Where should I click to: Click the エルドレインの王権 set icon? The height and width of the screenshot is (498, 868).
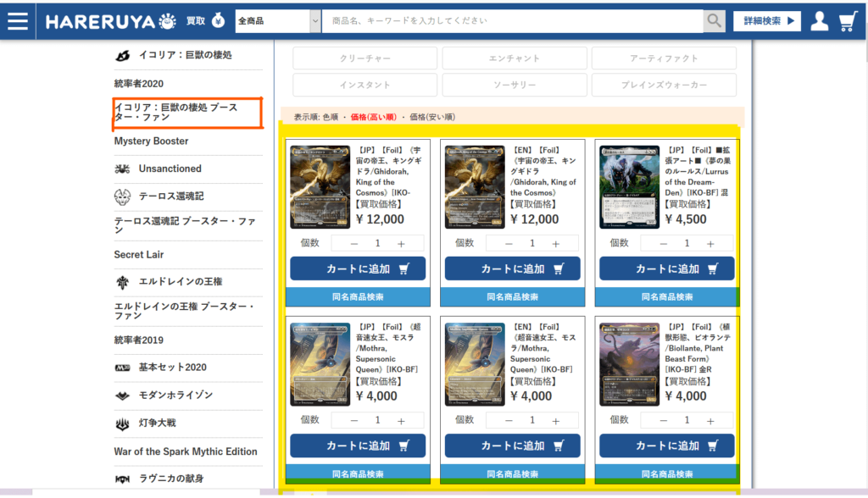pos(122,282)
